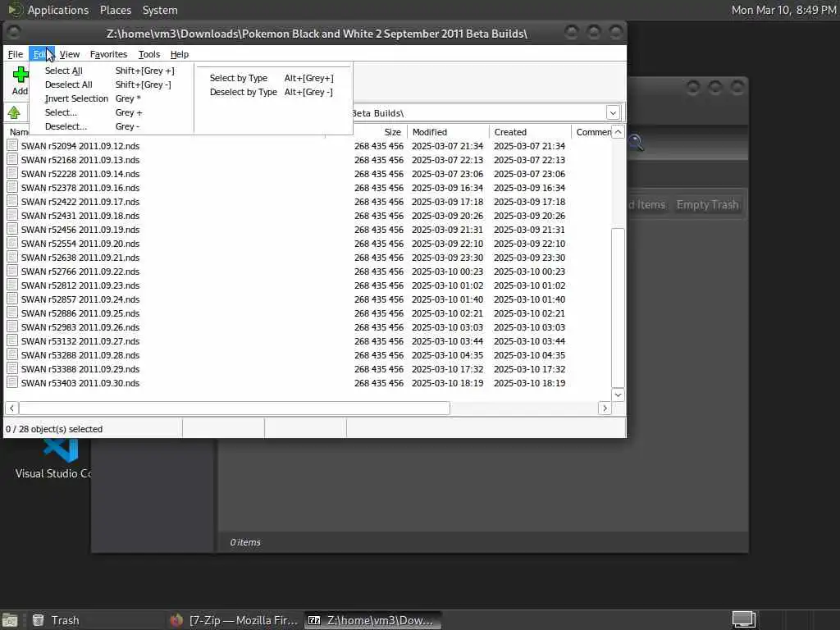Open the Help menu
This screenshot has width=840, height=630.
(x=180, y=54)
